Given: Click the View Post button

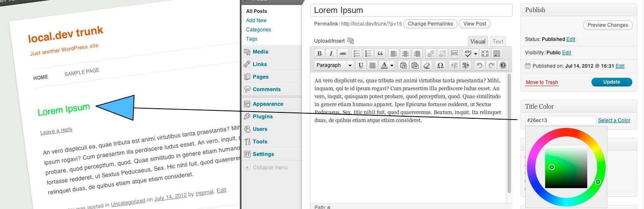Looking at the screenshot, I should pyautogui.click(x=475, y=24).
